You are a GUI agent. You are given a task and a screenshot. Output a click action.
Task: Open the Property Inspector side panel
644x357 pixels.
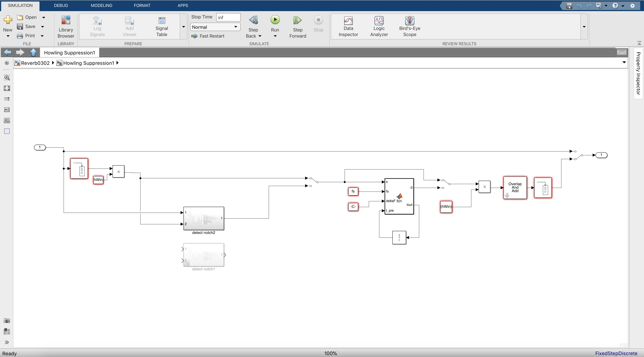(x=638, y=73)
